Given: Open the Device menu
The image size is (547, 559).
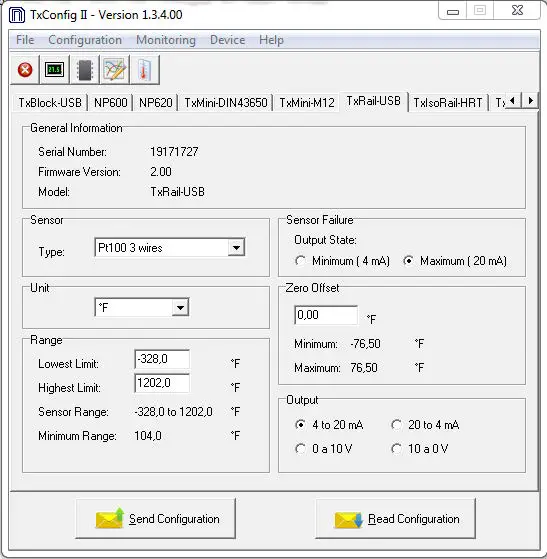Looking at the screenshot, I should (228, 40).
